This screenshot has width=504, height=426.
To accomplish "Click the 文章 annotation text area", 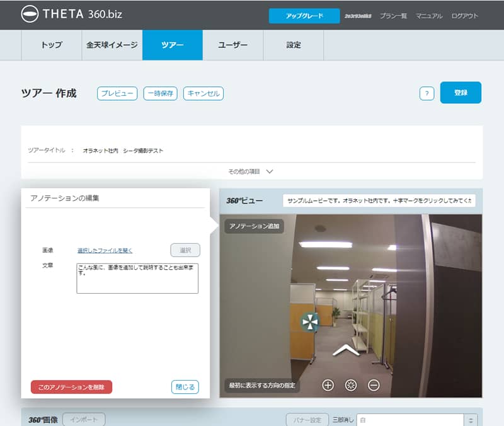I will [137, 278].
